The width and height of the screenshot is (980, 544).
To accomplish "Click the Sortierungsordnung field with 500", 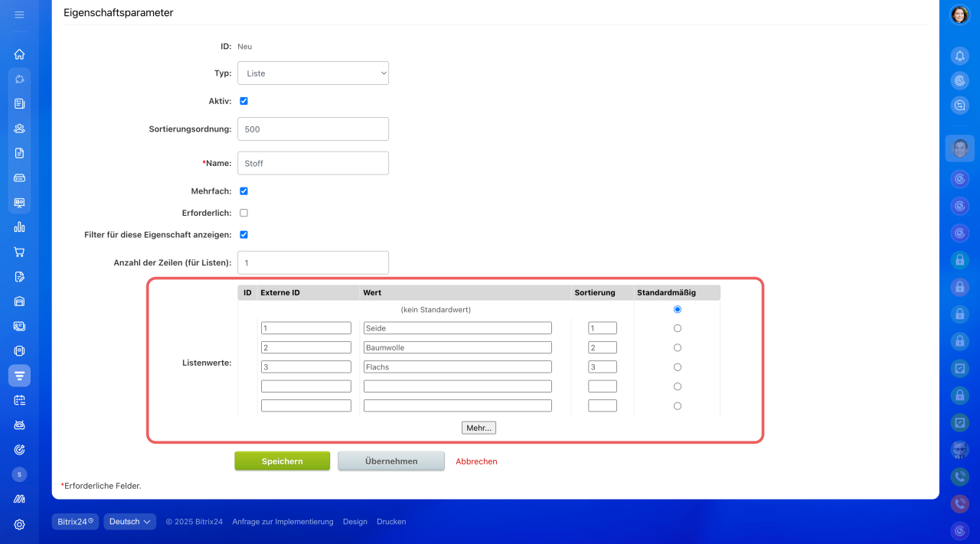I will [313, 129].
